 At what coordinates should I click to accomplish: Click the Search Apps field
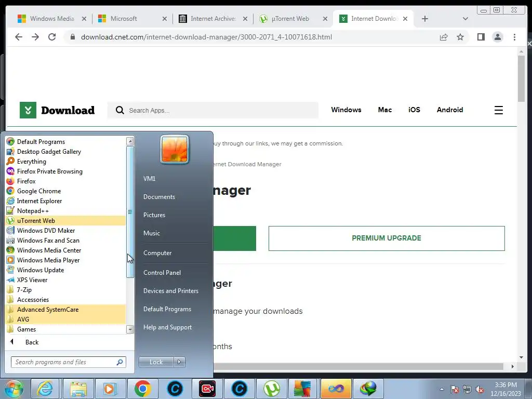click(212, 110)
